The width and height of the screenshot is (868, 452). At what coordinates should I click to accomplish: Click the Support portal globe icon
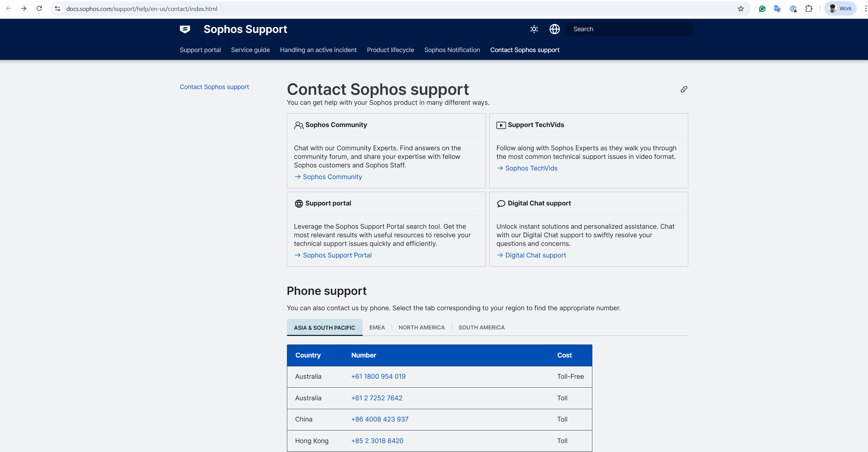click(x=299, y=204)
